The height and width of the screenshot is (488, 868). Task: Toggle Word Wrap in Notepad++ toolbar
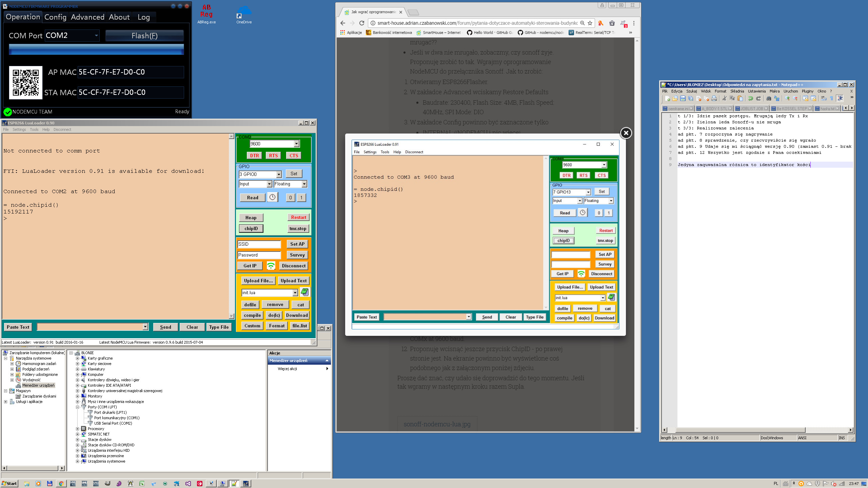point(824,98)
